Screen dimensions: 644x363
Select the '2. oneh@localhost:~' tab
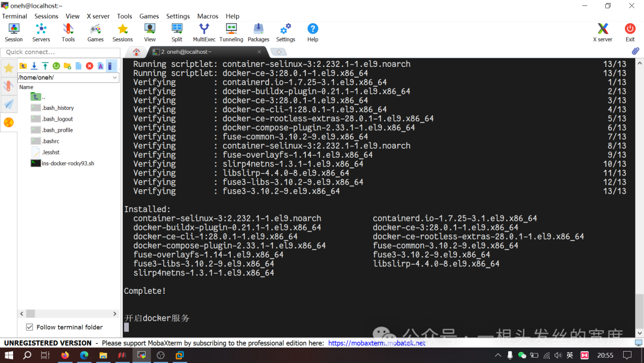pyautogui.click(x=208, y=52)
